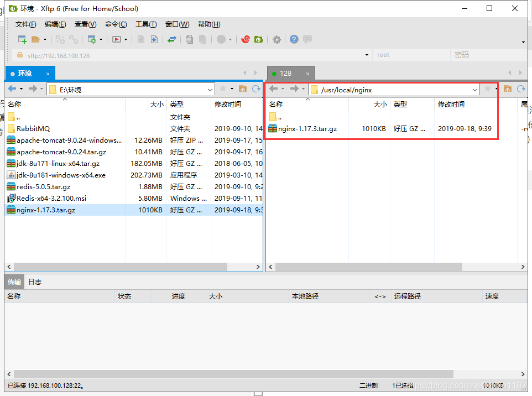
Task: Click the red play terminal icon
Action: [x=117, y=39]
